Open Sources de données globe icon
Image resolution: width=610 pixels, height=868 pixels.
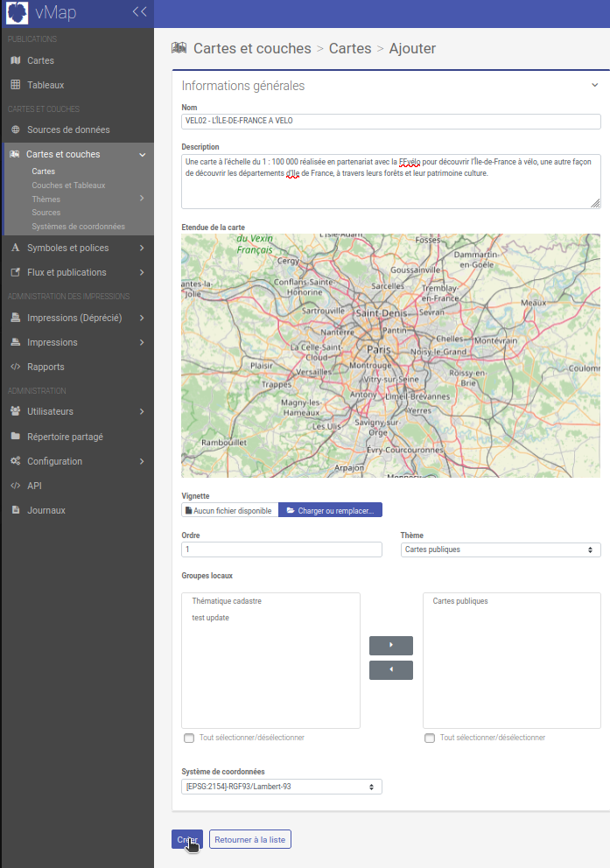coord(15,129)
